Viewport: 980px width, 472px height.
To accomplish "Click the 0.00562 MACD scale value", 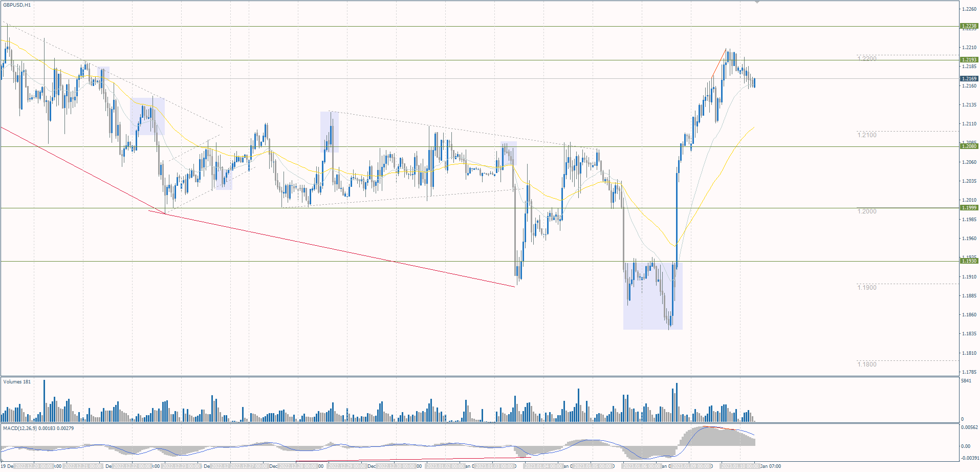I will click(969, 427).
